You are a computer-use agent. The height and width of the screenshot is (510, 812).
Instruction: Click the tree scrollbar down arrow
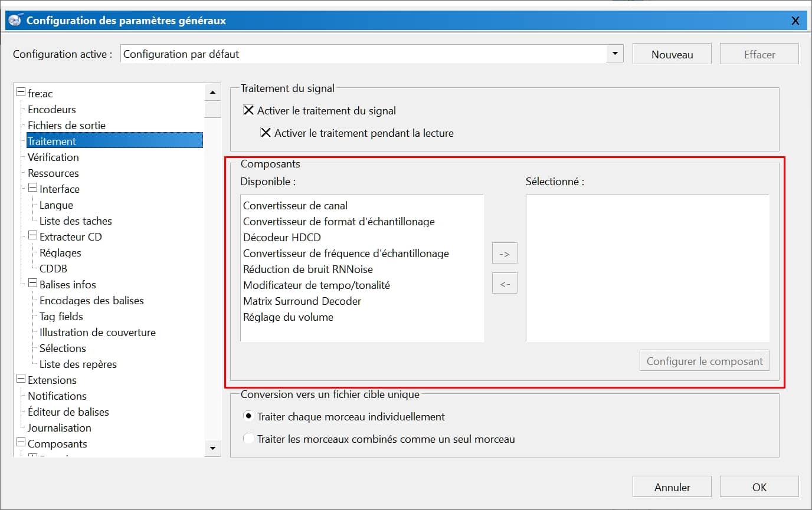213,448
